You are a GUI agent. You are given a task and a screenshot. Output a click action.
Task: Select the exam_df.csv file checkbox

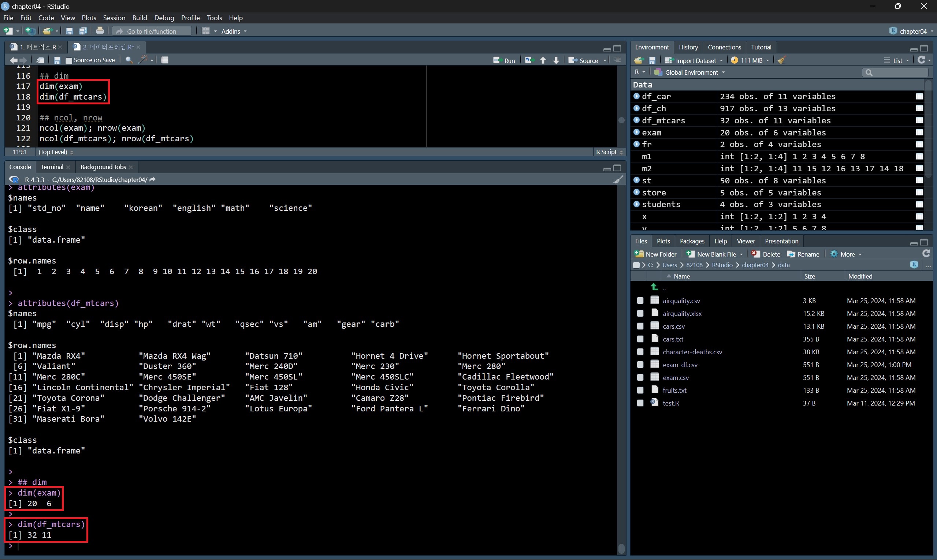coord(640,365)
